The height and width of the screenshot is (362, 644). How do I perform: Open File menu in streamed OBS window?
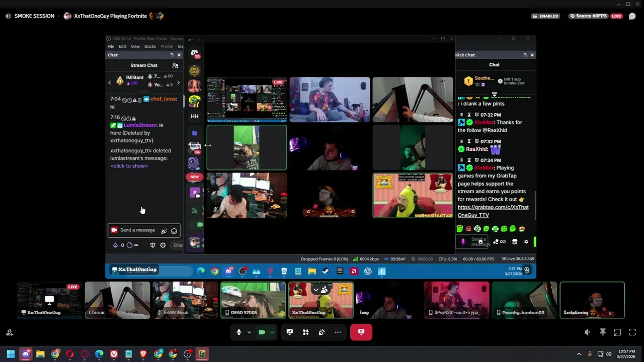click(111, 46)
